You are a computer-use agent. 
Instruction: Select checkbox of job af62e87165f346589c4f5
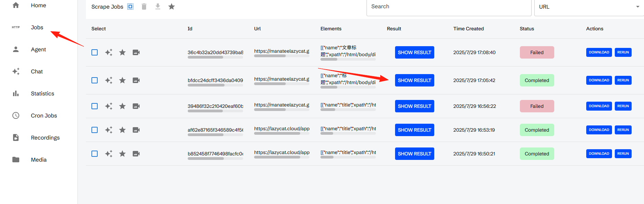point(95,130)
